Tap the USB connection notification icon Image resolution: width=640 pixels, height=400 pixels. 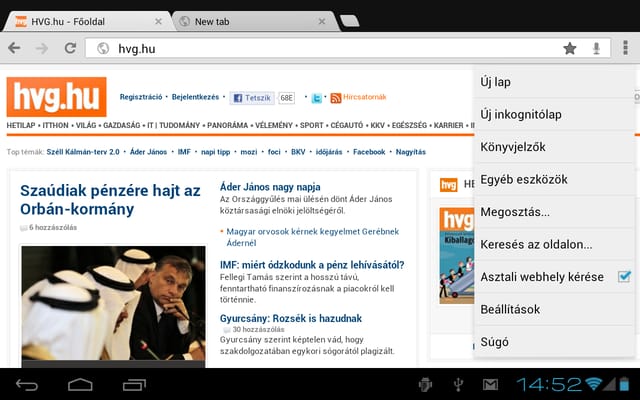click(x=458, y=384)
